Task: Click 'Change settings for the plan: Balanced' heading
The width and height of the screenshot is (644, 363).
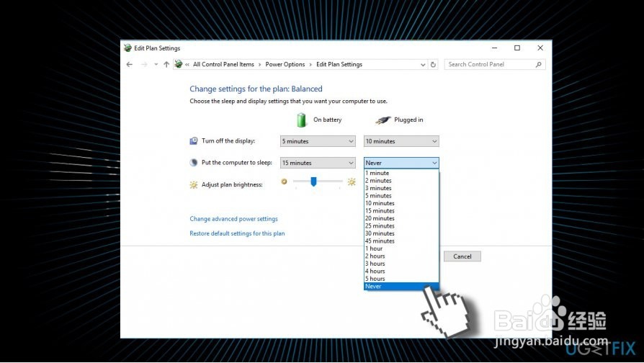Action: pos(256,89)
